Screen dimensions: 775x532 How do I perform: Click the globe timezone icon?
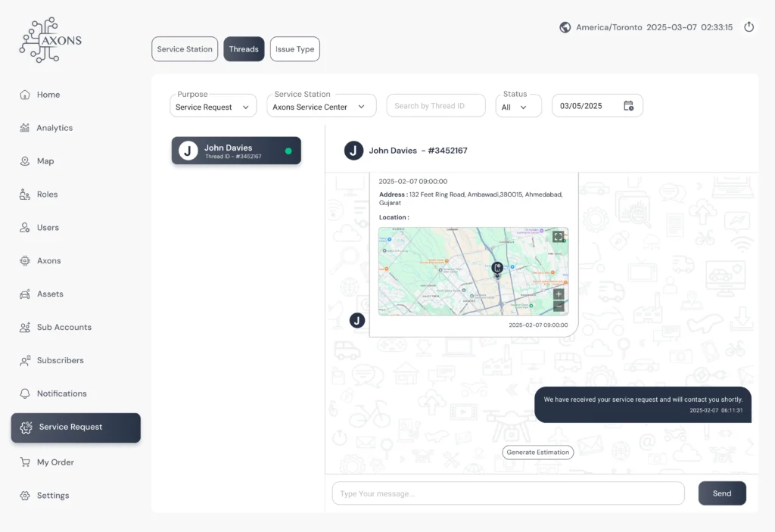565,27
